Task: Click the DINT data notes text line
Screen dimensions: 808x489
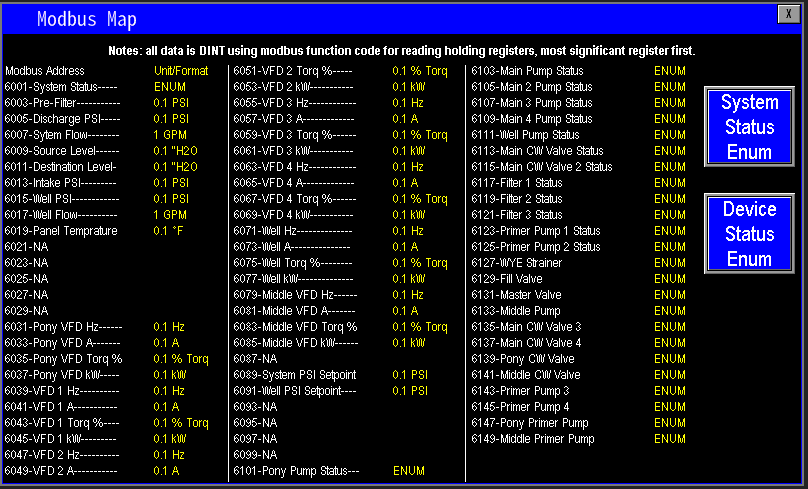Action: (x=401, y=50)
